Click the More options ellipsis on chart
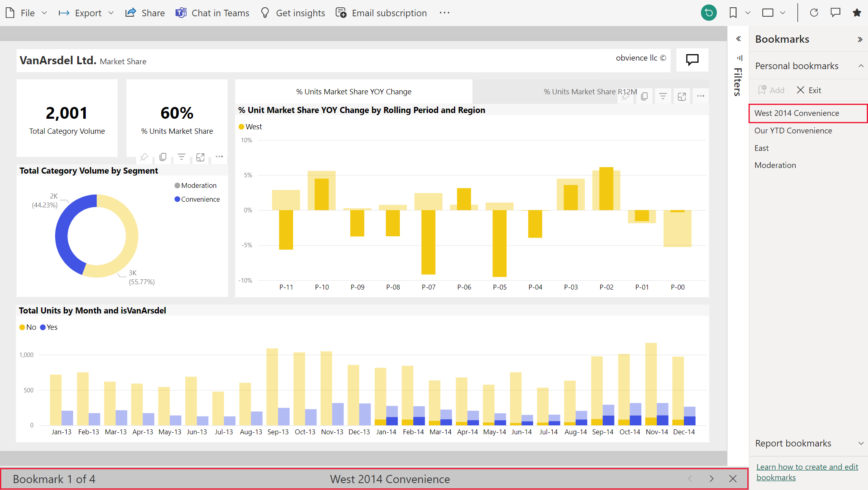Image resolution: width=868 pixels, height=490 pixels. 701,96
